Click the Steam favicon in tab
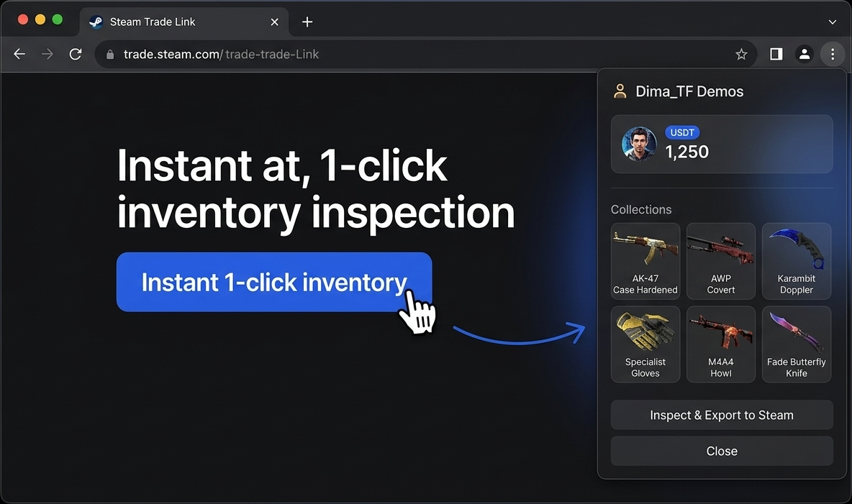This screenshot has height=504, width=852. click(x=96, y=22)
